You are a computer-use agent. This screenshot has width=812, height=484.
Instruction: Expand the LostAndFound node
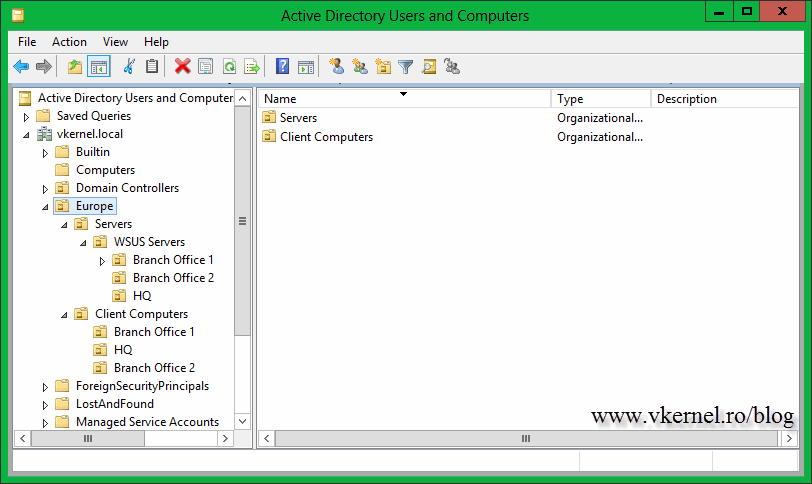point(45,405)
